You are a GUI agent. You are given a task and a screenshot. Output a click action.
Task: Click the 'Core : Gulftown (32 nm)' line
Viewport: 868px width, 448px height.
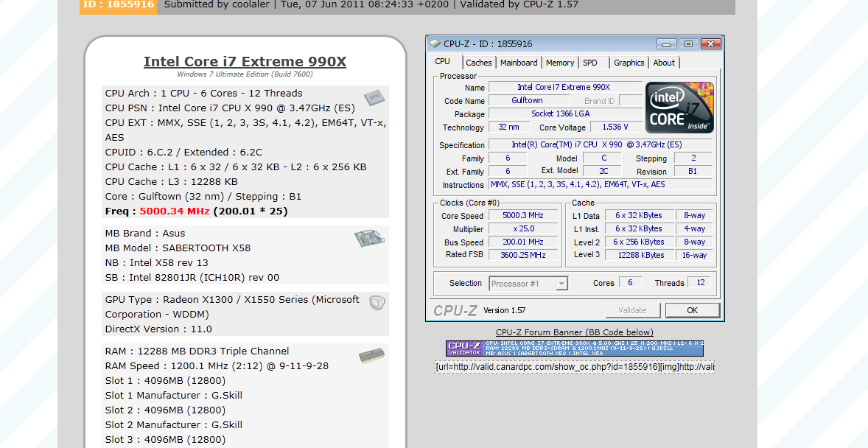coord(203,197)
